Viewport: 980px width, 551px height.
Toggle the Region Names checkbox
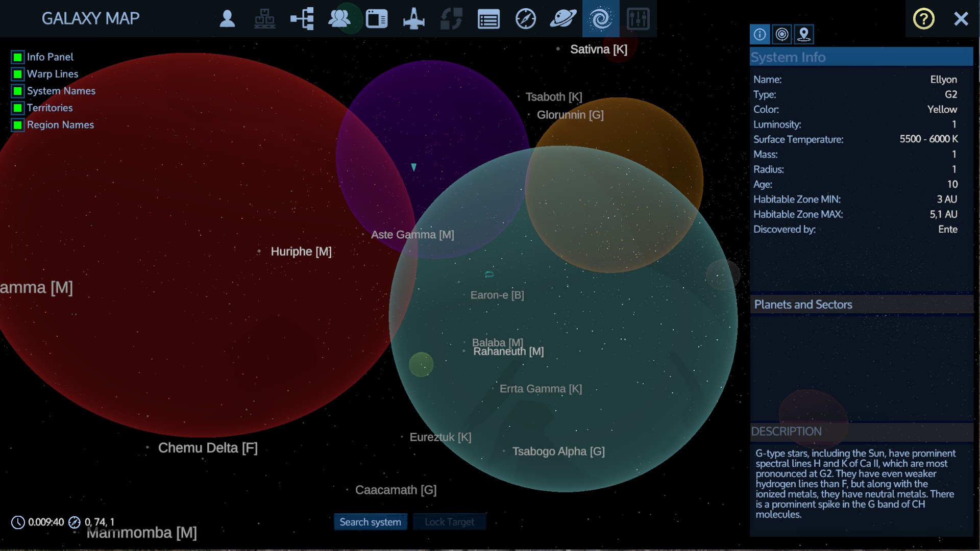18,125
